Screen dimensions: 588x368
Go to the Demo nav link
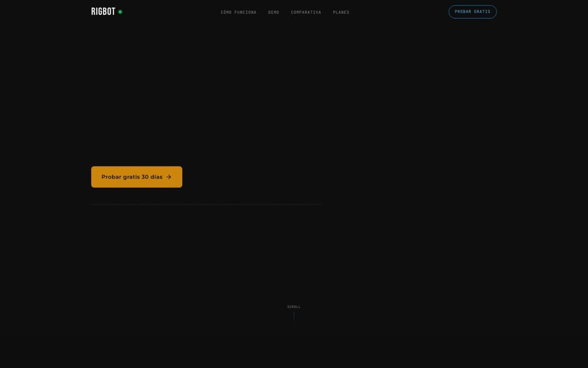(273, 12)
